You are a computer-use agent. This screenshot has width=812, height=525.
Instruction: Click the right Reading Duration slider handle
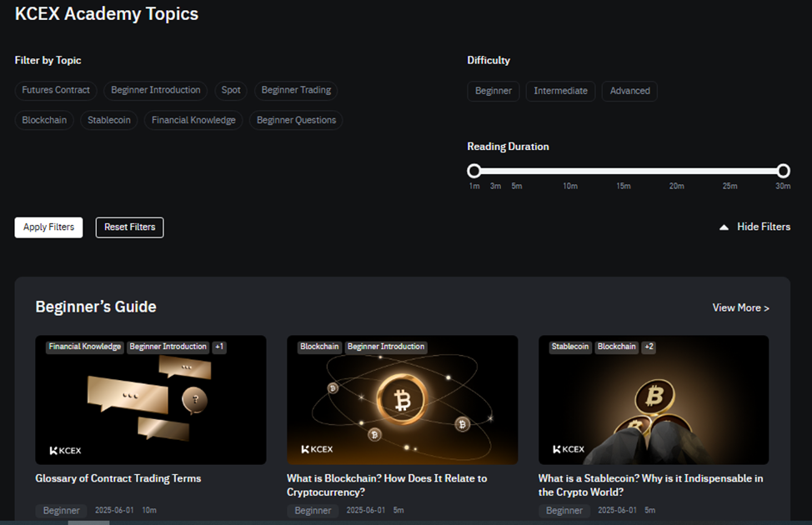784,171
